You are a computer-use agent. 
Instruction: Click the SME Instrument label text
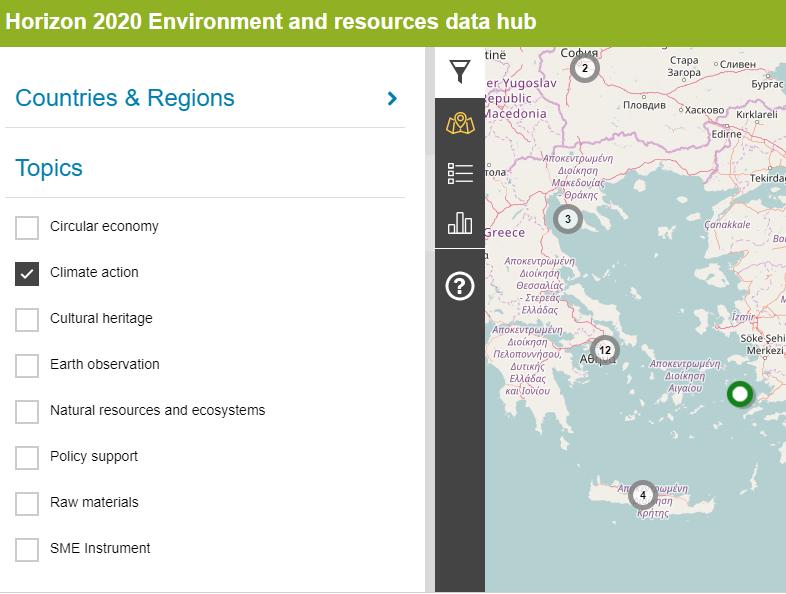click(x=100, y=548)
